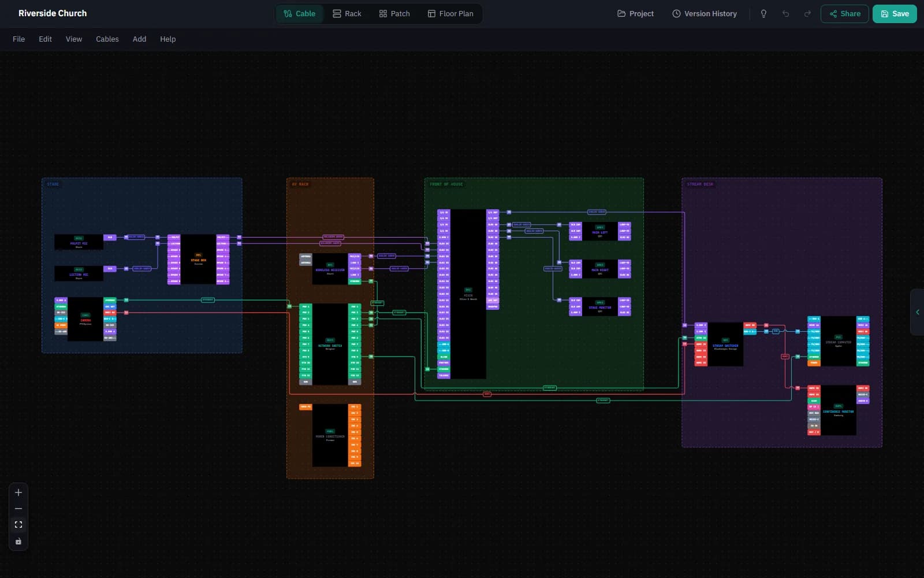The width and height of the screenshot is (924, 578).
Task: Select the Stream Computer device node
Action: [x=839, y=340]
